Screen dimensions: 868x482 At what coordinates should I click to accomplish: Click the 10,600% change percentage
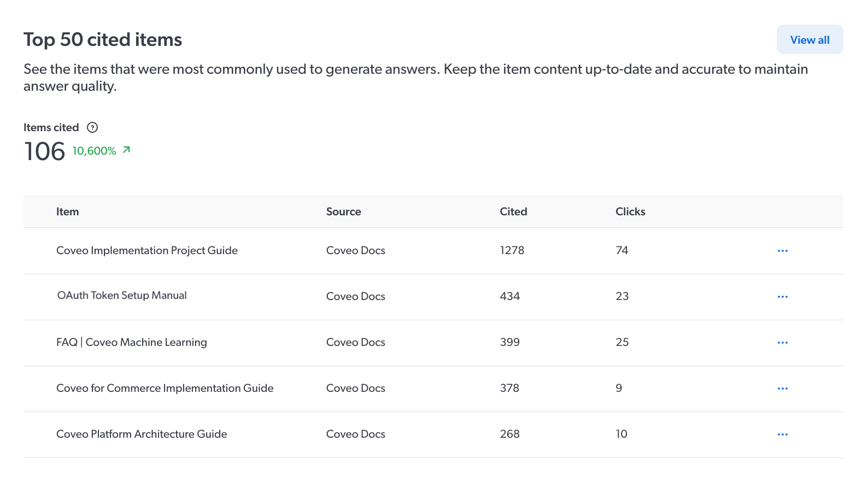pyautogui.click(x=94, y=151)
